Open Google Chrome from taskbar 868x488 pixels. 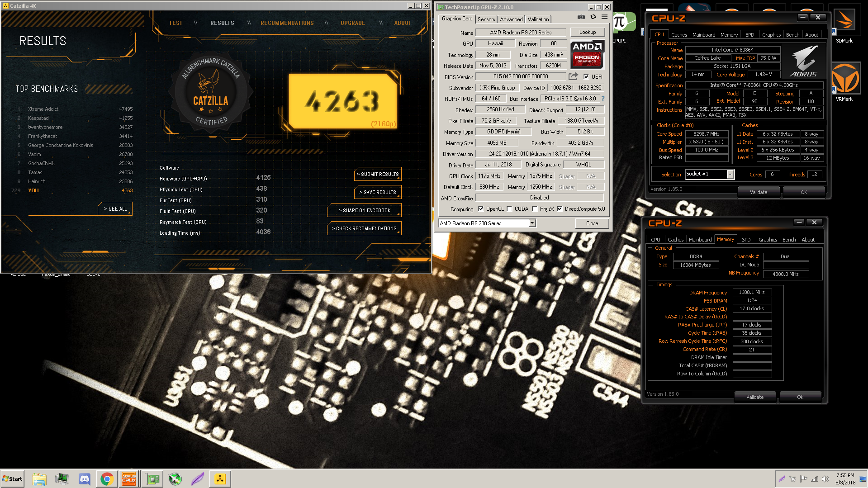[x=107, y=479]
